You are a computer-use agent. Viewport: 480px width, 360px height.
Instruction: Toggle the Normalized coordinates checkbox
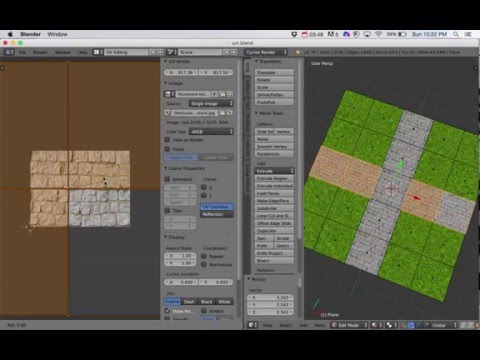tap(204, 264)
